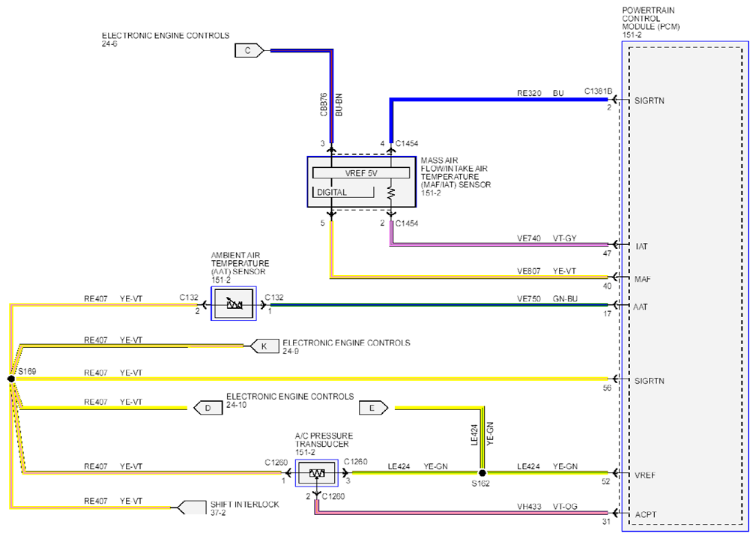Select the Ambient Air Temperature sensor symbol
756x539 pixels.
click(x=234, y=304)
